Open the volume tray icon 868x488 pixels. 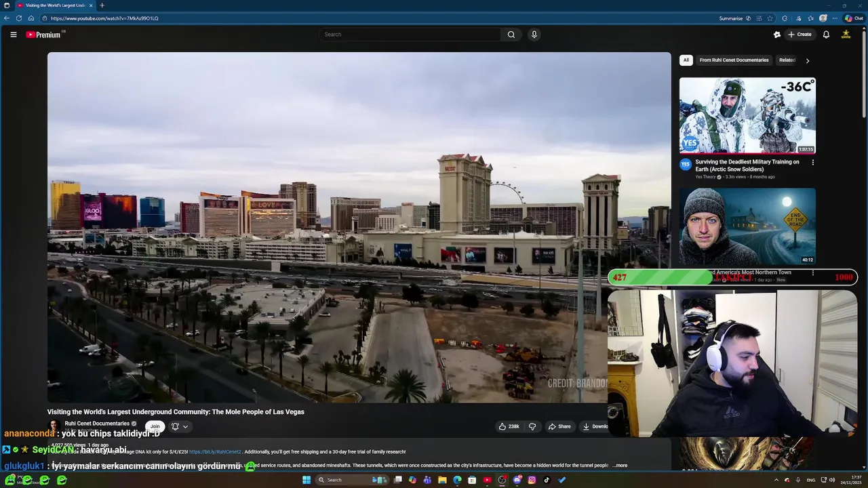click(832, 480)
